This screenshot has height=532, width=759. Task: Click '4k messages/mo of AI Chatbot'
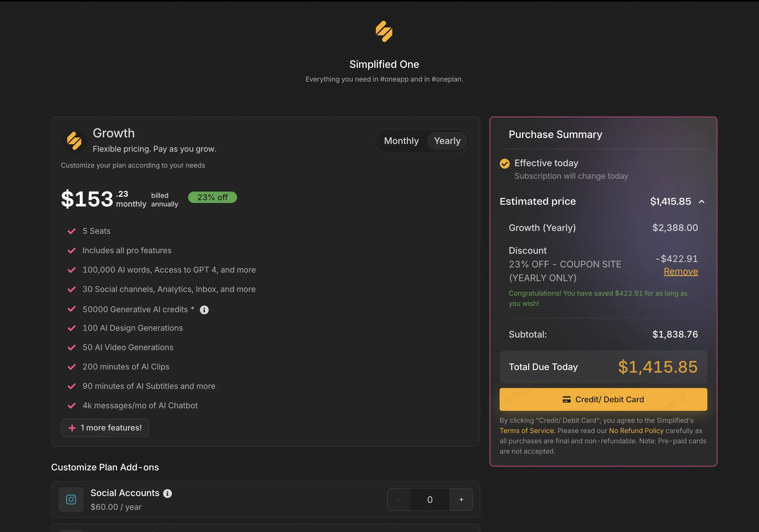tap(140, 405)
